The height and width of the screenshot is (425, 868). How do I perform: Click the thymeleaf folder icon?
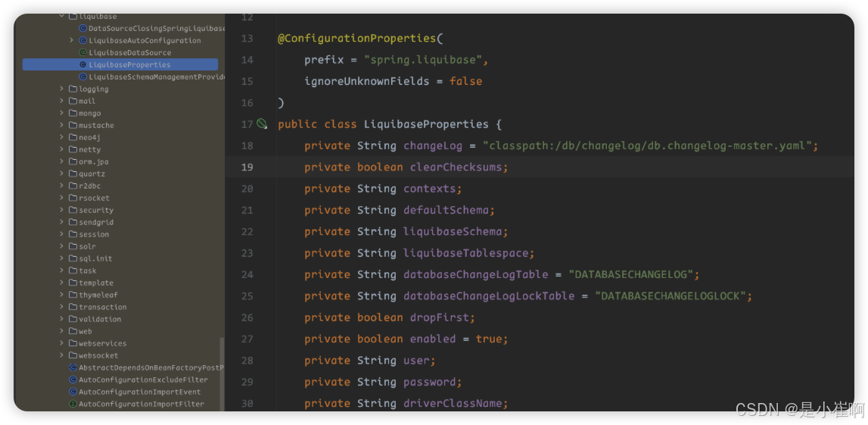pos(73,295)
